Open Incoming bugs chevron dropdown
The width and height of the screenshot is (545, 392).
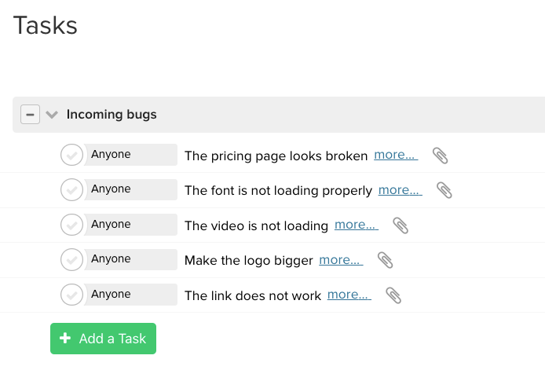point(52,115)
